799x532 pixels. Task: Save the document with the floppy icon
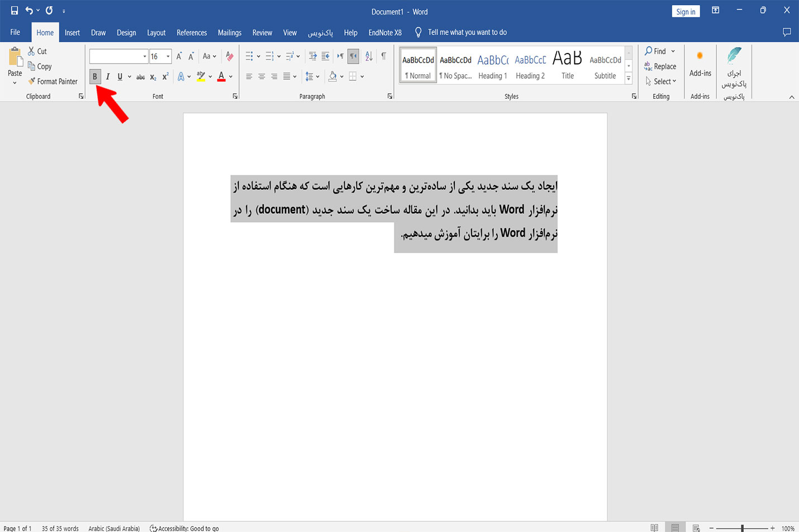pyautogui.click(x=15, y=11)
